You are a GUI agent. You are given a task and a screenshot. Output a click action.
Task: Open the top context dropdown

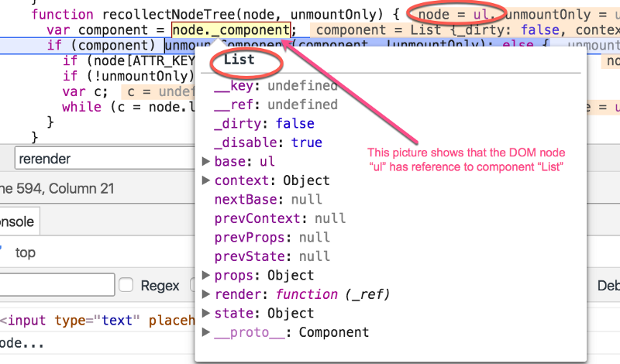click(25, 252)
